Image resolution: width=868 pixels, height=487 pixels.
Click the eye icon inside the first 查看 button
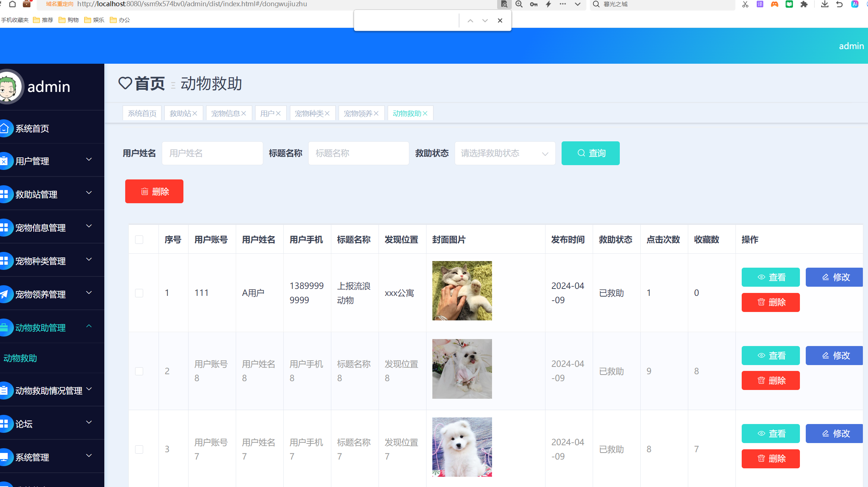pyautogui.click(x=761, y=277)
